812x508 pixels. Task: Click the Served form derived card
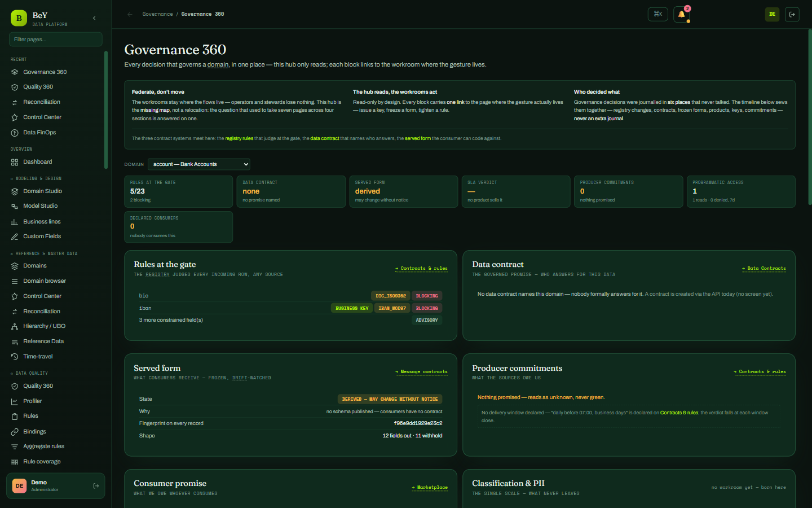[404, 192]
